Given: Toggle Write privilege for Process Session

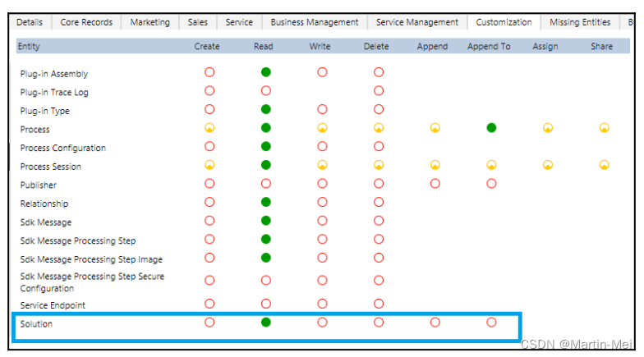Looking at the screenshot, I should coord(322,165).
